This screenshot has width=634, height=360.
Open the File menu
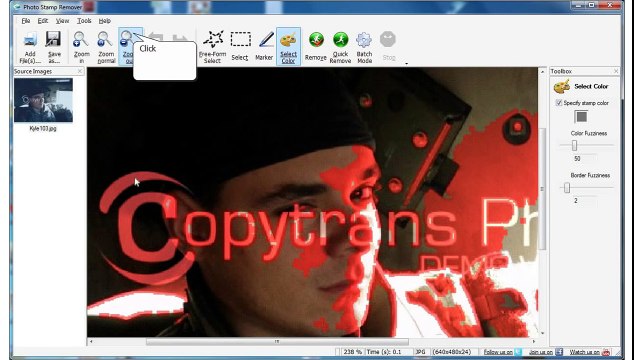(x=26, y=21)
